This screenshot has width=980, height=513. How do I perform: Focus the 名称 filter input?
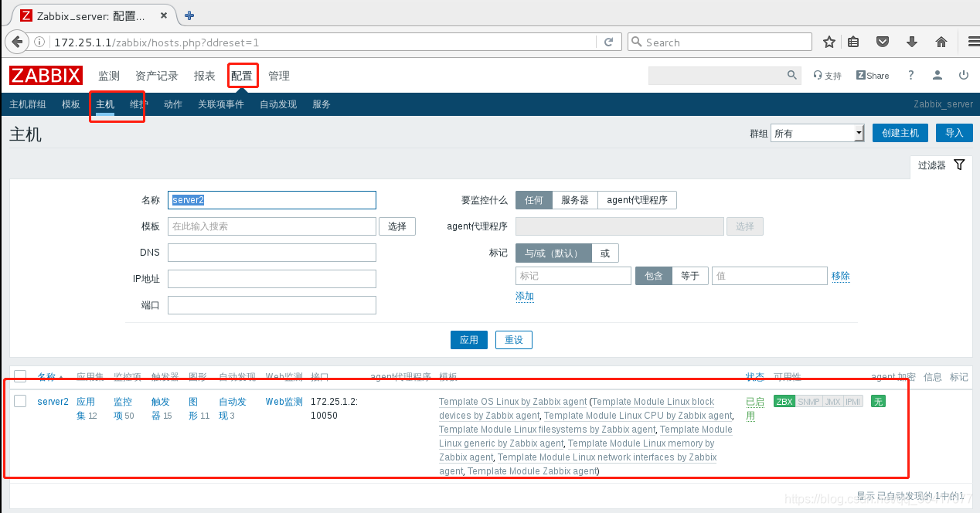click(272, 200)
